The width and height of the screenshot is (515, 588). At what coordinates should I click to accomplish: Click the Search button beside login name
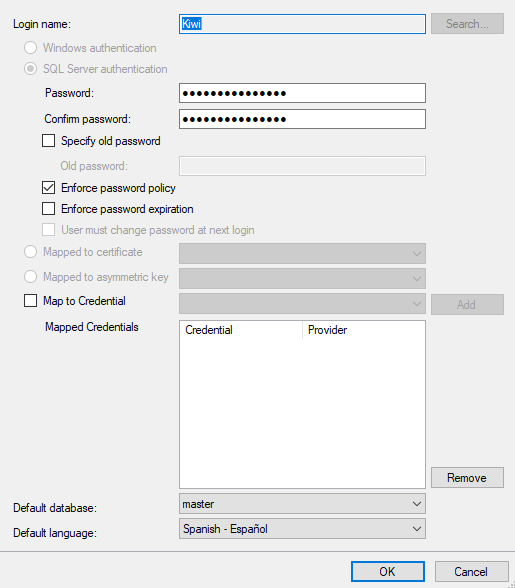(467, 24)
